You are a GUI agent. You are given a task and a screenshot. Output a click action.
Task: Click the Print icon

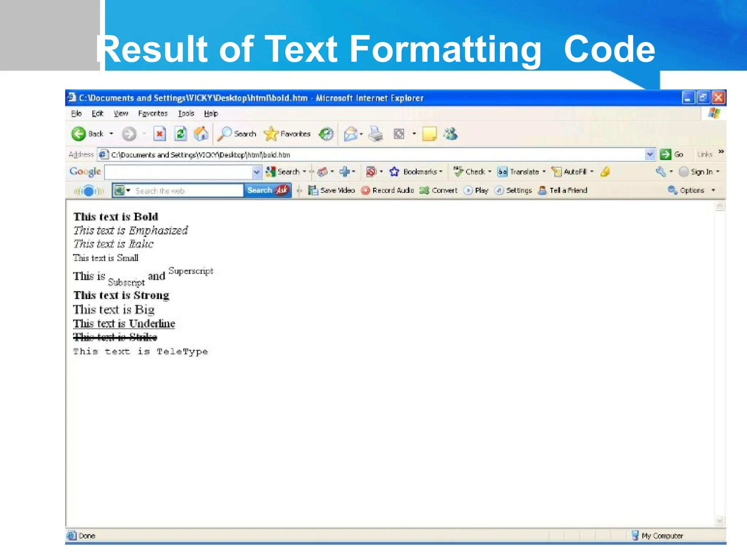(376, 134)
